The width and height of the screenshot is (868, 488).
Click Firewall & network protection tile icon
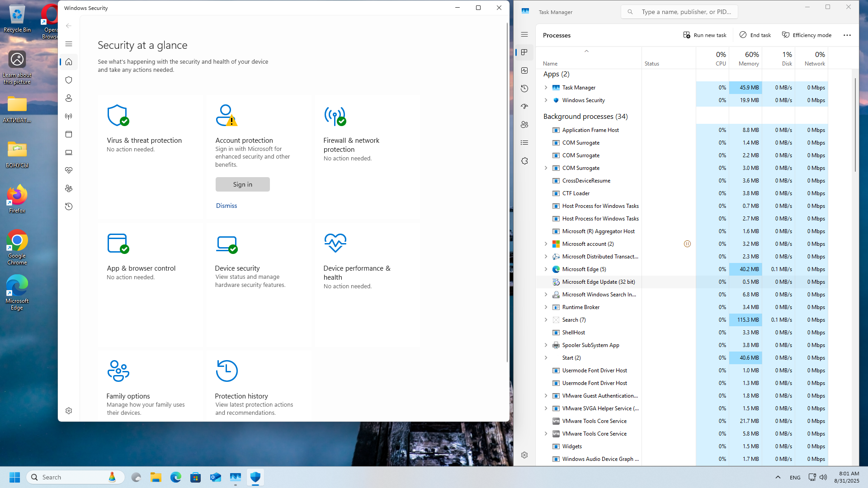[335, 116]
